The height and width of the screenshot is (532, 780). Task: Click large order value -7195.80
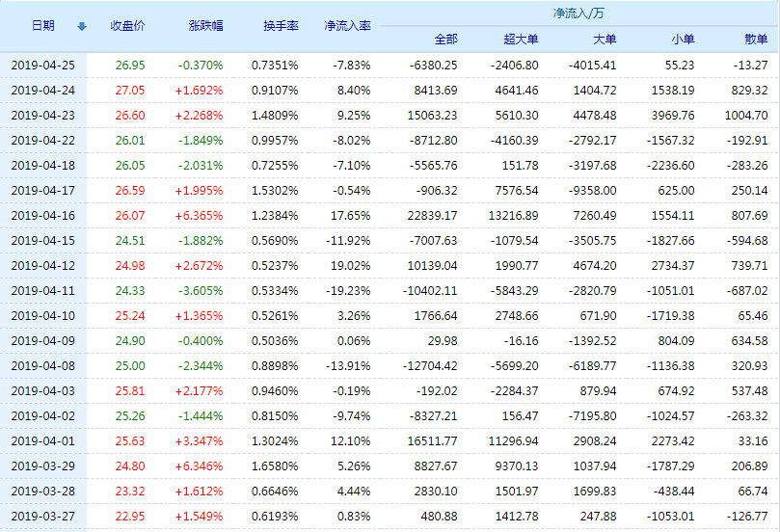pyautogui.click(x=592, y=416)
